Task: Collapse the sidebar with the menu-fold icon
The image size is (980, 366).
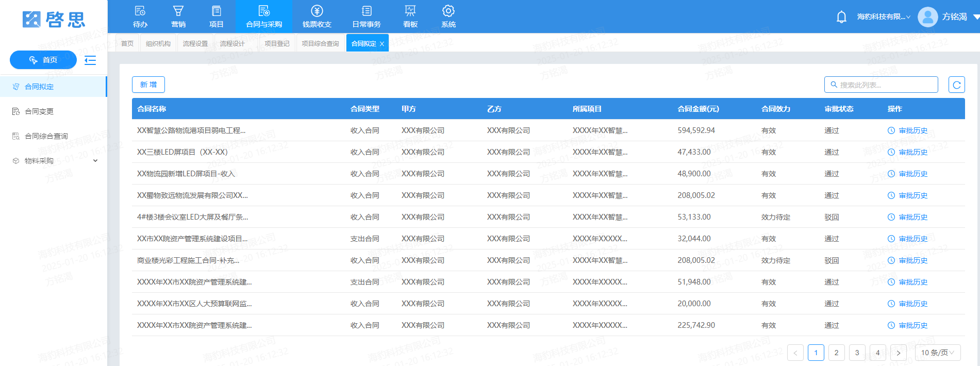Action: (90, 60)
